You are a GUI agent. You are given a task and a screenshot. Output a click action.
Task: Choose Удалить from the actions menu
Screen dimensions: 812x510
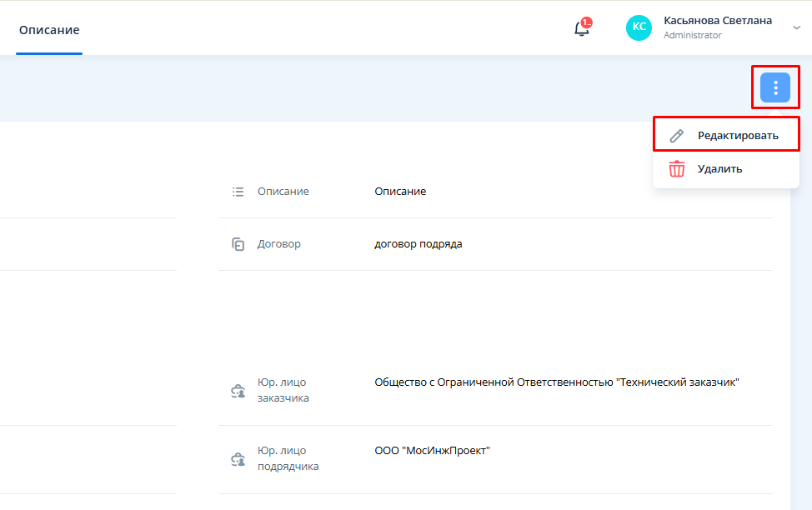(719, 169)
